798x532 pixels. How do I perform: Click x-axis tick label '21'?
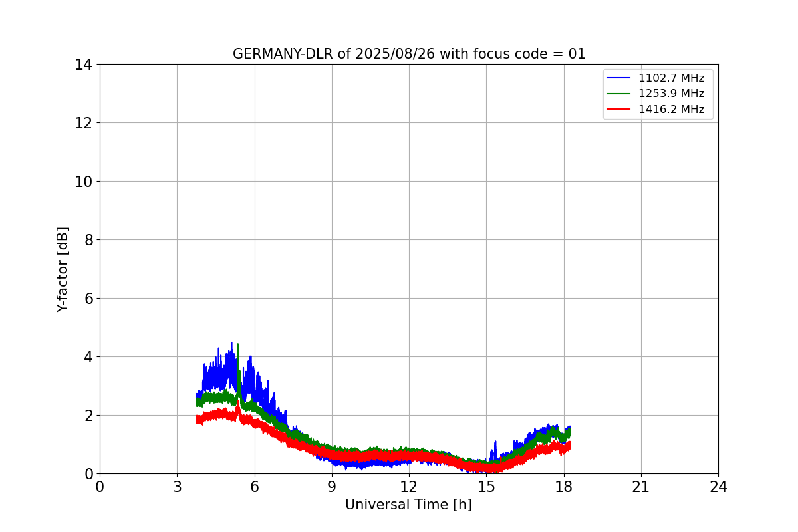coord(641,487)
